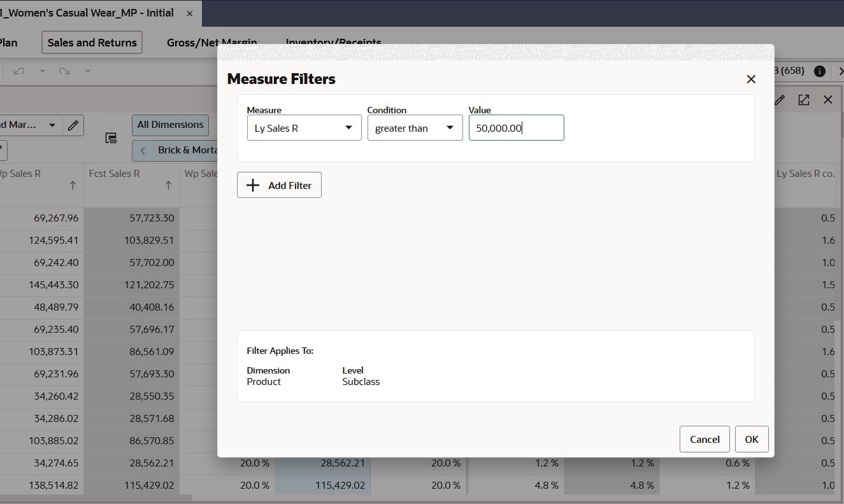
Task: Click the 'Filter Applies To:' label
Action: pos(280,351)
